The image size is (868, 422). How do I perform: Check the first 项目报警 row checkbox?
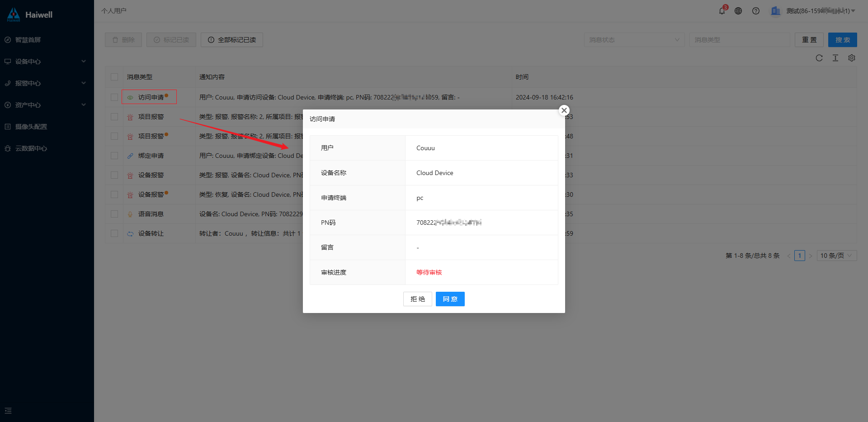pyautogui.click(x=114, y=117)
